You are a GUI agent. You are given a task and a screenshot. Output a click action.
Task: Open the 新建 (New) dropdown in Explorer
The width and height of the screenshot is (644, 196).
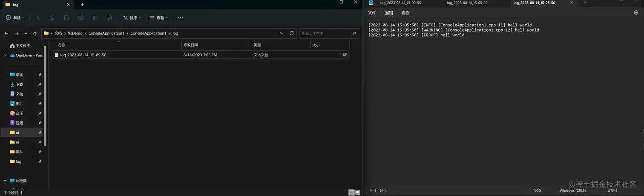tap(15, 18)
